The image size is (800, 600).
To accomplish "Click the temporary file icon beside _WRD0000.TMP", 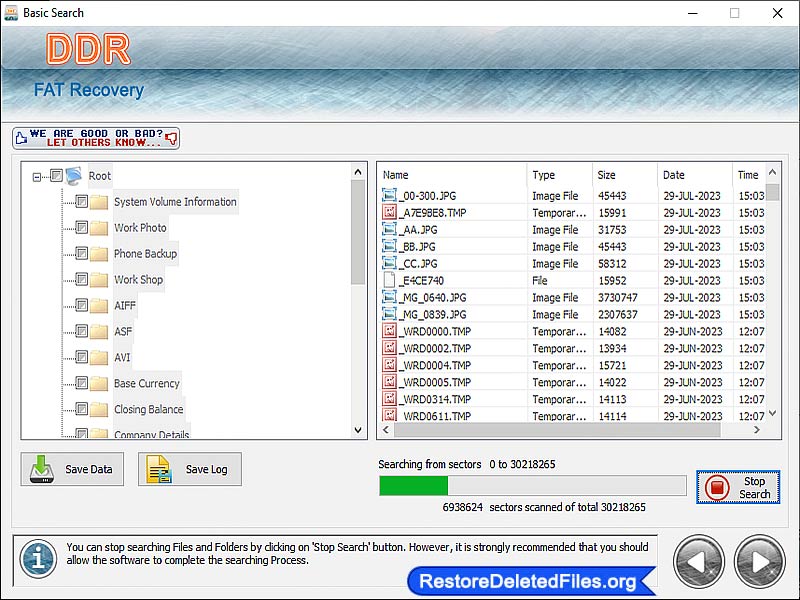I will point(390,331).
